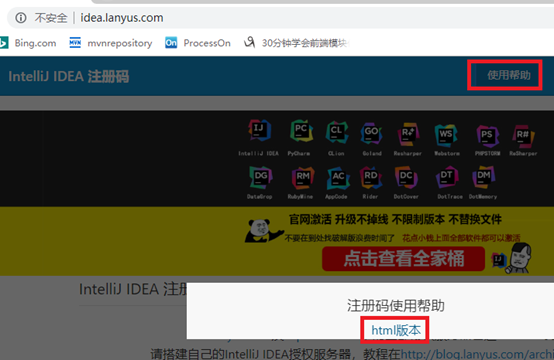Click the panda meme image in banner
This screenshot has height=360, width=554.
(x=264, y=231)
